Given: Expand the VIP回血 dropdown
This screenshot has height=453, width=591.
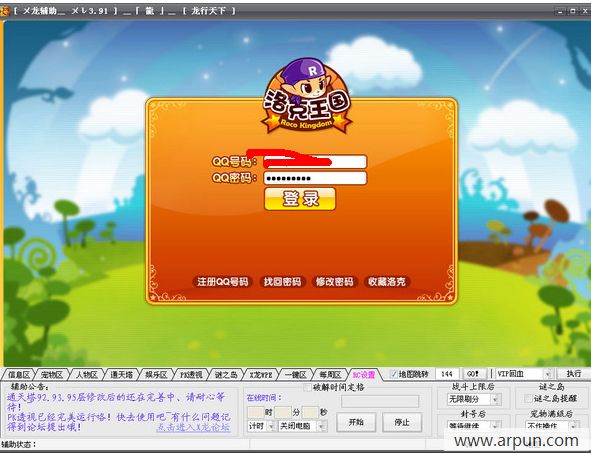Looking at the screenshot, I should (x=547, y=374).
